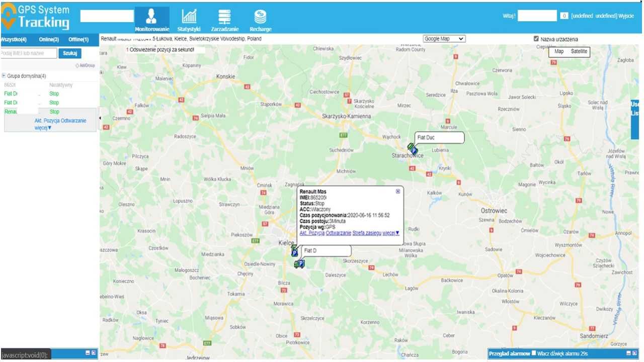This screenshot has width=644, height=362.
Task: Click Akt. Pozycja link in the popup
Action: pyautogui.click(x=312, y=233)
